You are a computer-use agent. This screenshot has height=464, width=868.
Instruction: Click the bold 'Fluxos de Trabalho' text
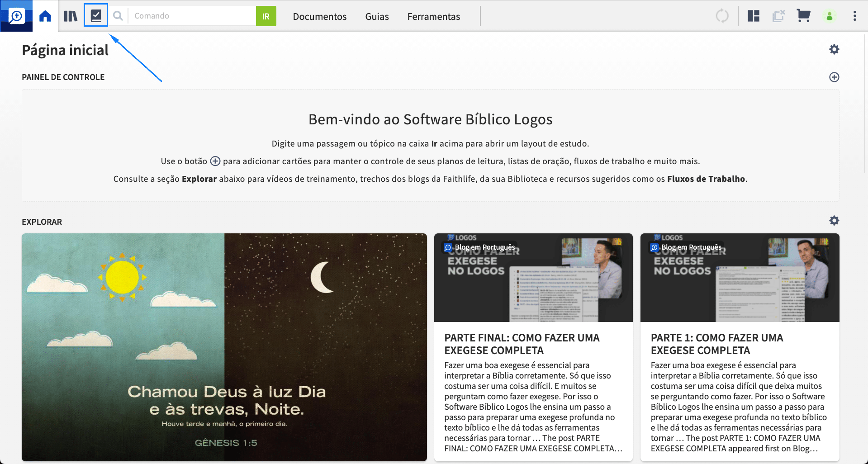(706, 179)
